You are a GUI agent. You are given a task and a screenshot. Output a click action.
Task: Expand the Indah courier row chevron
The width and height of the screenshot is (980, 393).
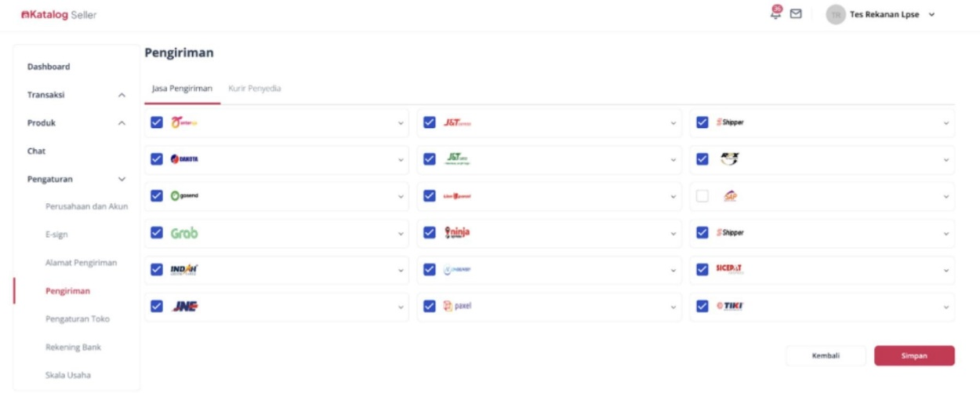[x=401, y=270]
